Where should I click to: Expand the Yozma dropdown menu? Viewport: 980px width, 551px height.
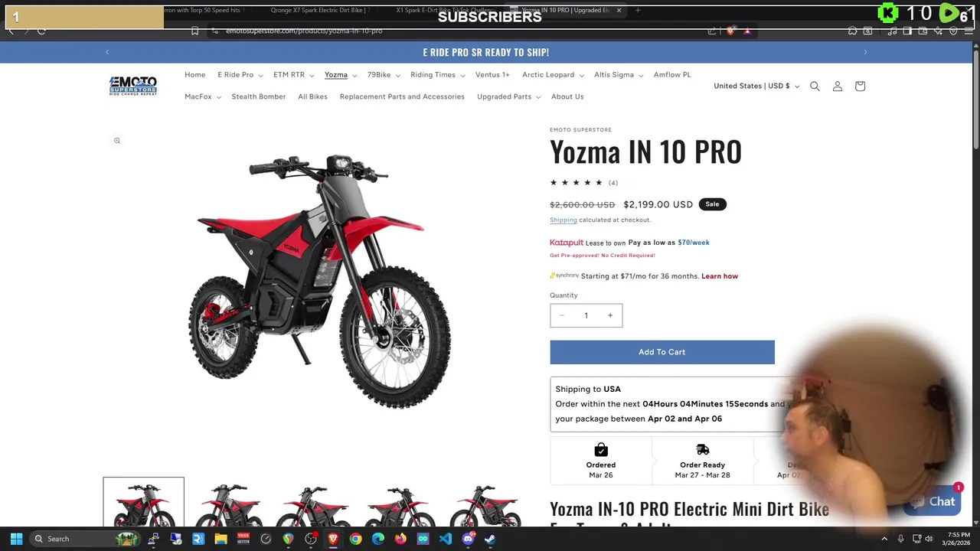pos(340,75)
